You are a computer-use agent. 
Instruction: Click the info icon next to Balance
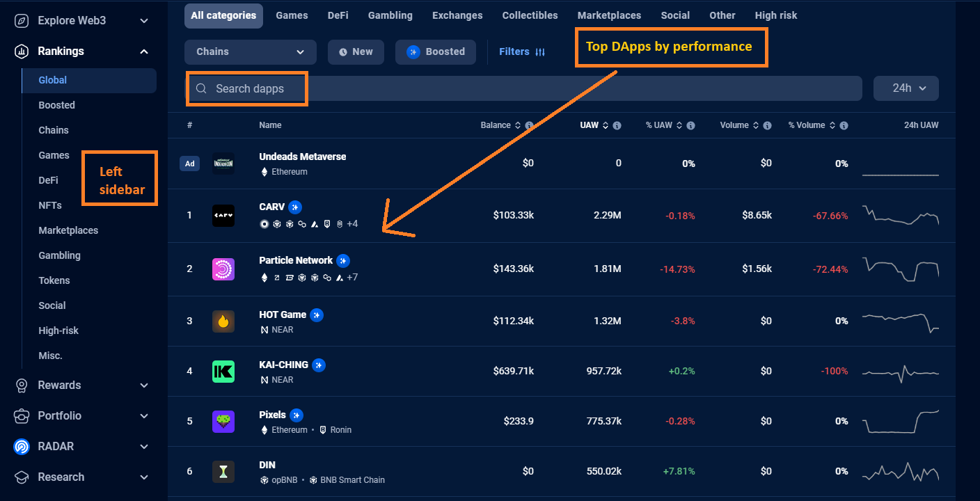tap(529, 126)
